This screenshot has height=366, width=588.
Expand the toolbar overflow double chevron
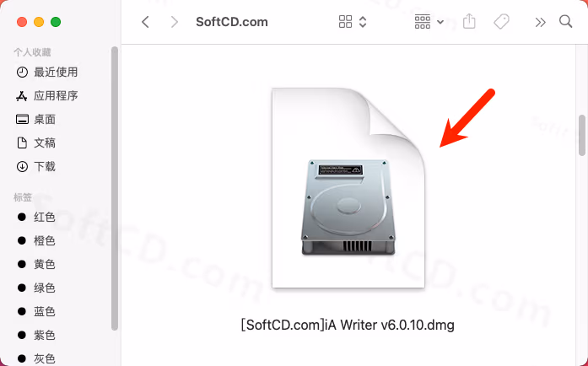click(540, 23)
